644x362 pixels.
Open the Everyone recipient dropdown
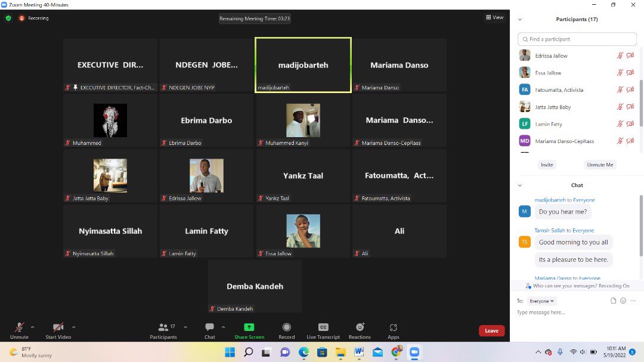pyautogui.click(x=541, y=301)
